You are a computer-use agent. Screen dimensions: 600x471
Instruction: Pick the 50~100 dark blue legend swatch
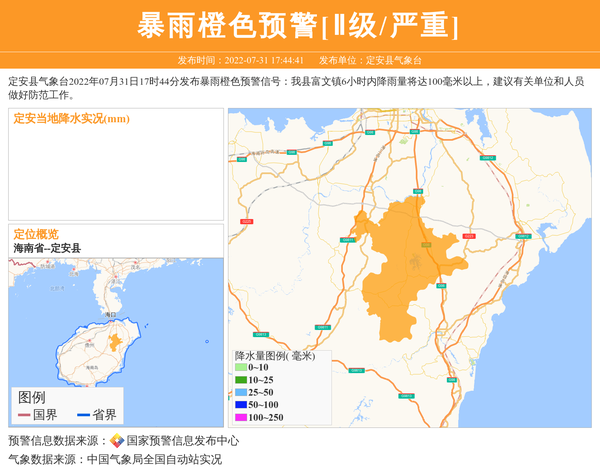click(x=241, y=404)
